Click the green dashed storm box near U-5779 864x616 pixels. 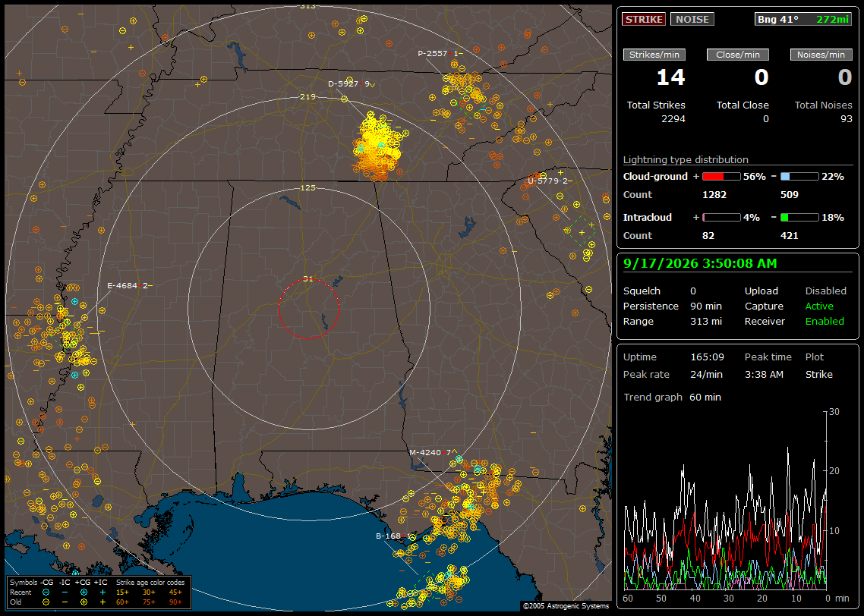click(x=582, y=231)
